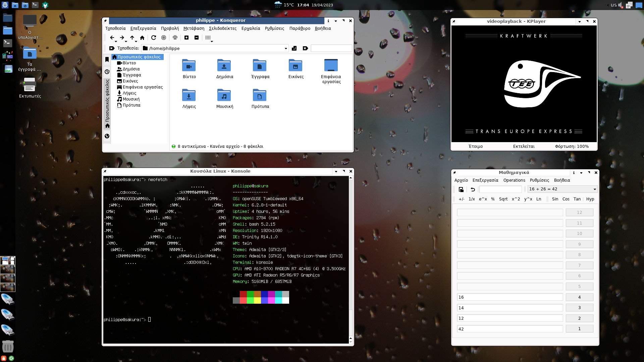The width and height of the screenshot is (644, 362).
Task: Click the Ln function button
Action: (539, 199)
